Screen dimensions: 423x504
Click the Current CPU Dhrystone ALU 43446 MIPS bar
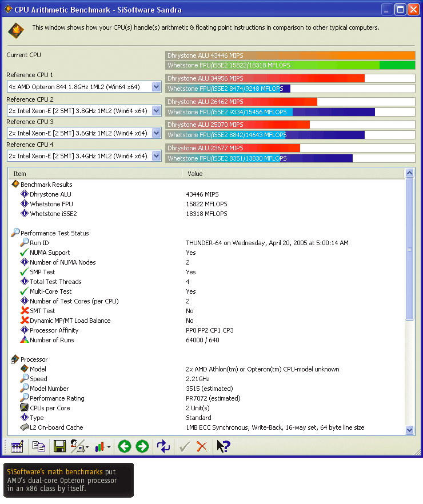pos(290,55)
